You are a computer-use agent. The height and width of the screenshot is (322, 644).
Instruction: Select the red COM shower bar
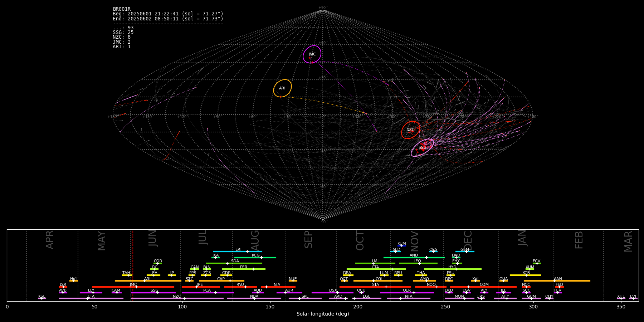[x=484, y=287]
